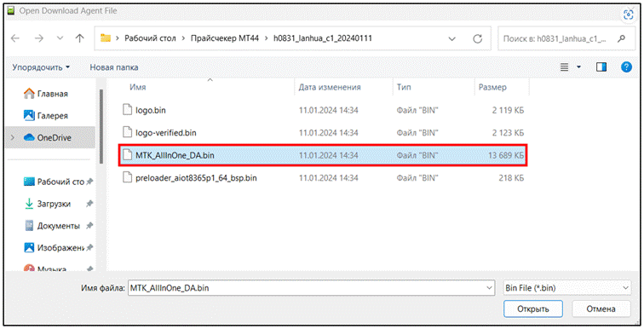Expand the OneDrive tree node

tap(12, 137)
